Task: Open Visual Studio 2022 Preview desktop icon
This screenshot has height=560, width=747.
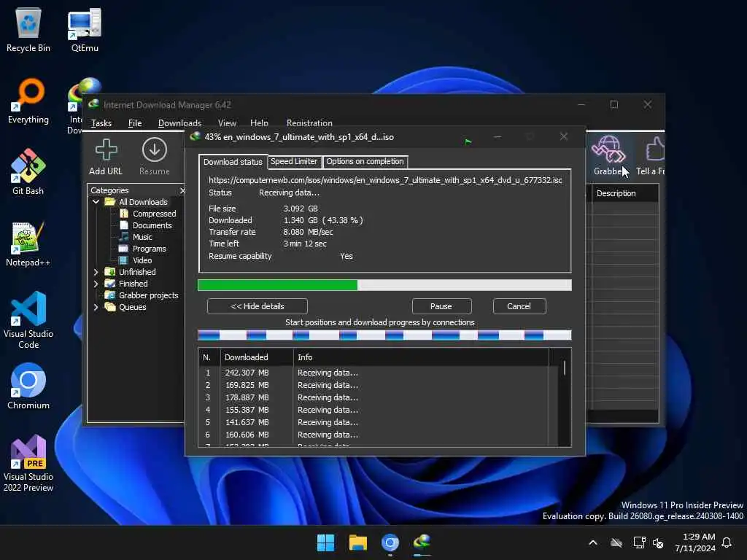Action: 28,463
